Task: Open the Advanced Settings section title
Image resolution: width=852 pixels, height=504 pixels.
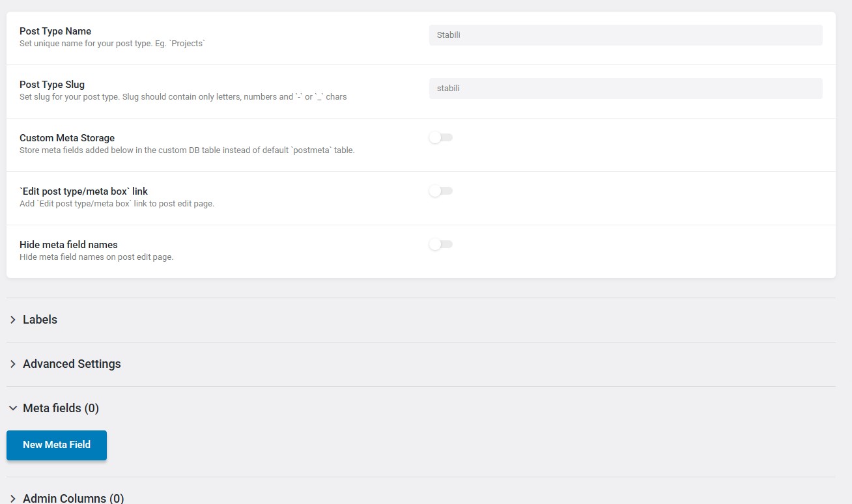Action: (x=72, y=364)
